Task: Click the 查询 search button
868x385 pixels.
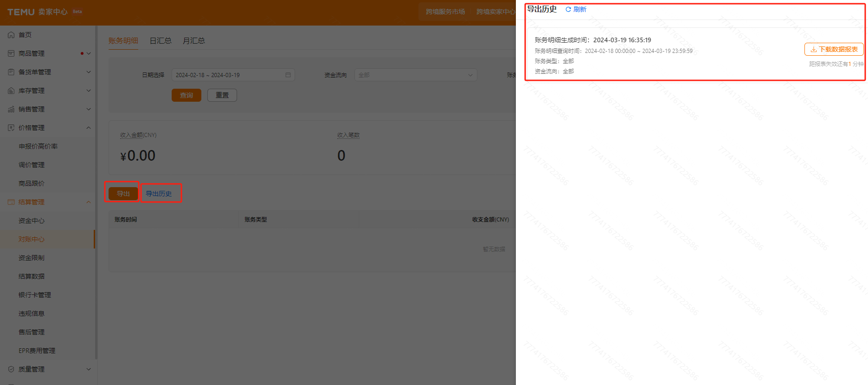Action: pyautogui.click(x=186, y=95)
